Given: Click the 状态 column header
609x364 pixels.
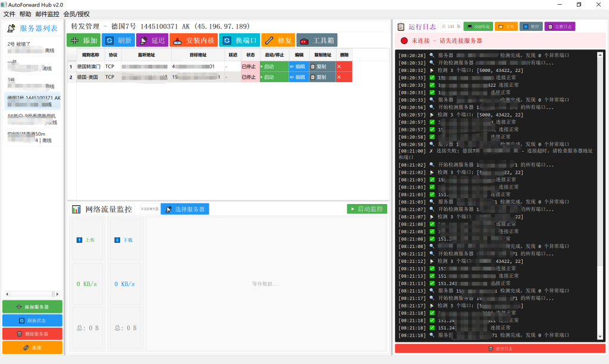Looking at the screenshot, I should coord(250,55).
